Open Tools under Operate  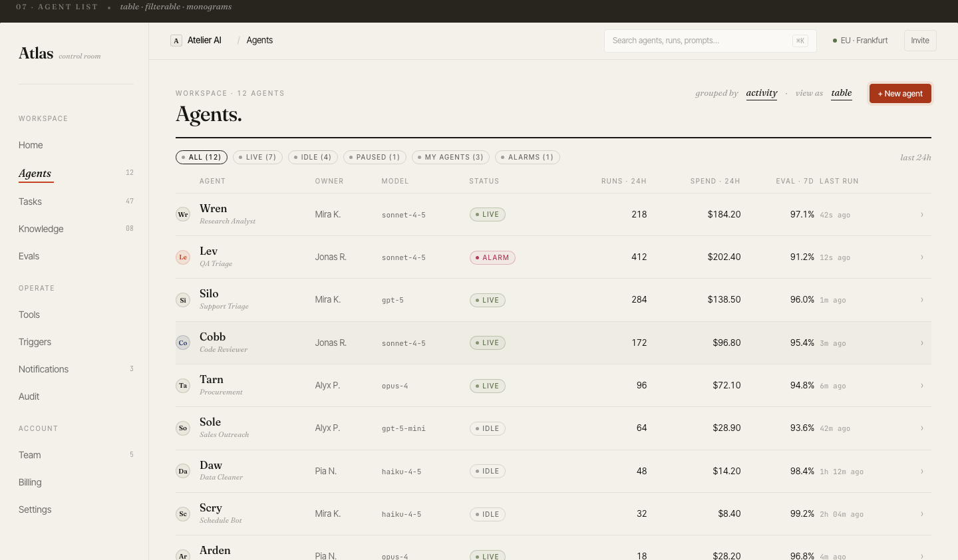tap(29, 315)
